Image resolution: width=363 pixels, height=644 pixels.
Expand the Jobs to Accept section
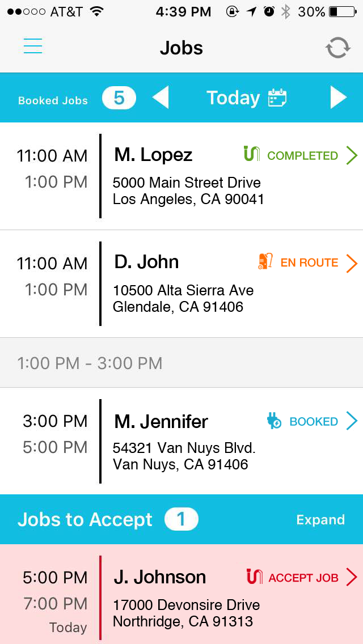320,520
